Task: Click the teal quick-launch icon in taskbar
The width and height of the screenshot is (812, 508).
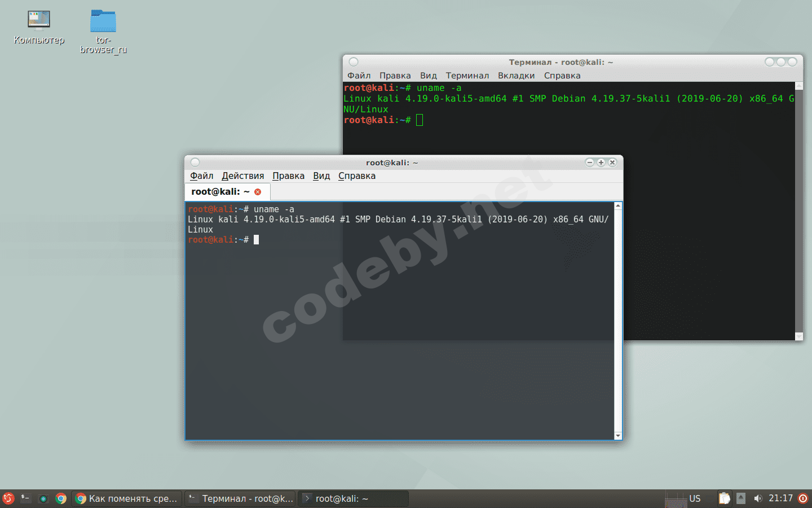Action: [43, 498]
